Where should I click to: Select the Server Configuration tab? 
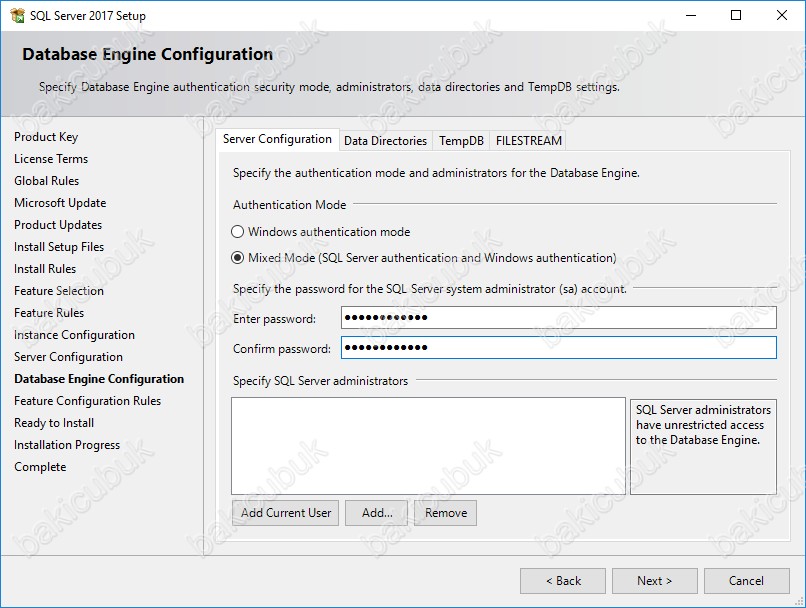(x=277, y=140)
